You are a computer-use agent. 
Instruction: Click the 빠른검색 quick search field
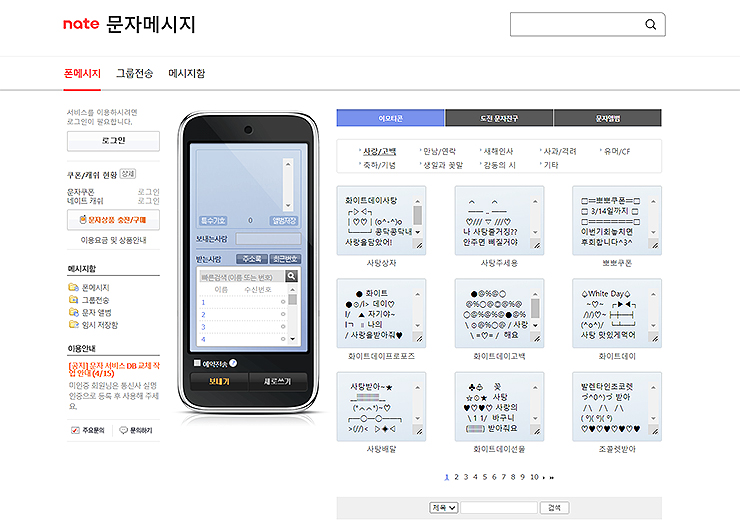[241, 276]
